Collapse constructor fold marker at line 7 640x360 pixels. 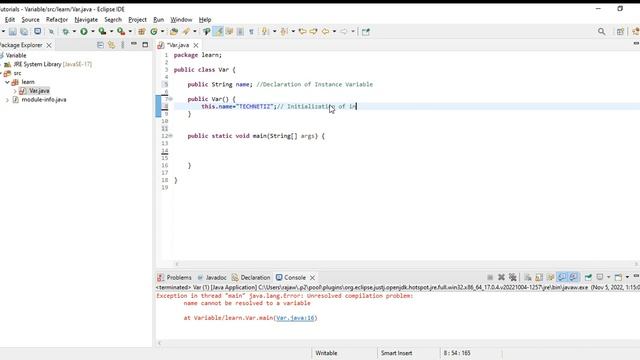point(171,99)
